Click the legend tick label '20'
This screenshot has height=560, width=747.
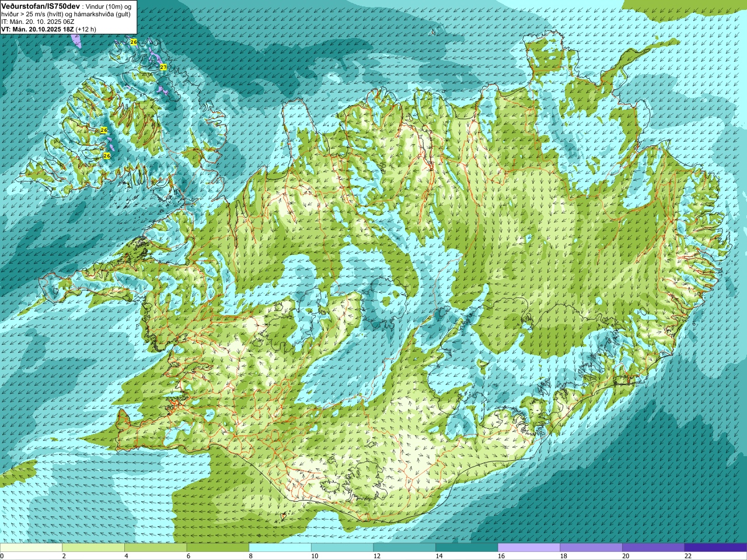pyautogui.click(x=626, y=556)
